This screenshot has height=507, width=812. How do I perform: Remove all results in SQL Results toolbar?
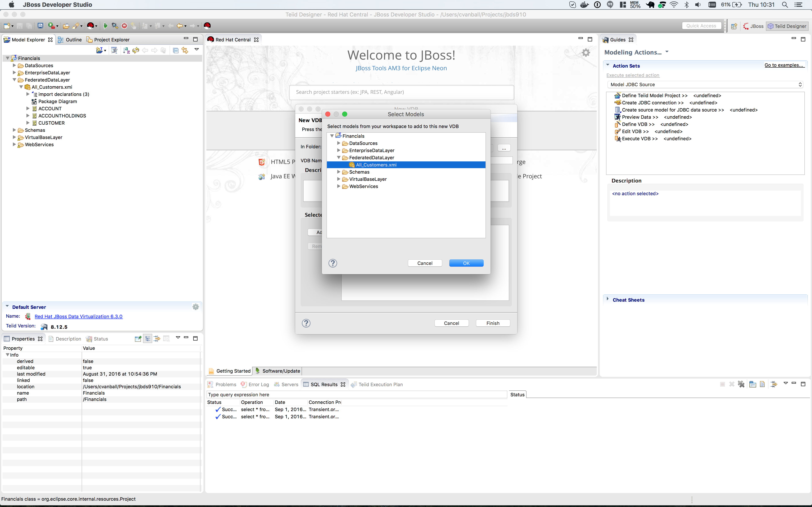click(x=741, y=384)
